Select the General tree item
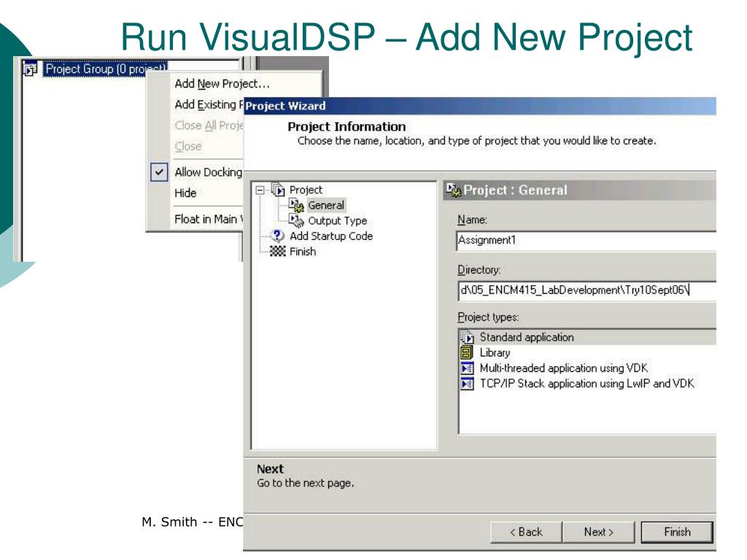Image resolution: width=747 pixels, height=560 pixels. 326,205
